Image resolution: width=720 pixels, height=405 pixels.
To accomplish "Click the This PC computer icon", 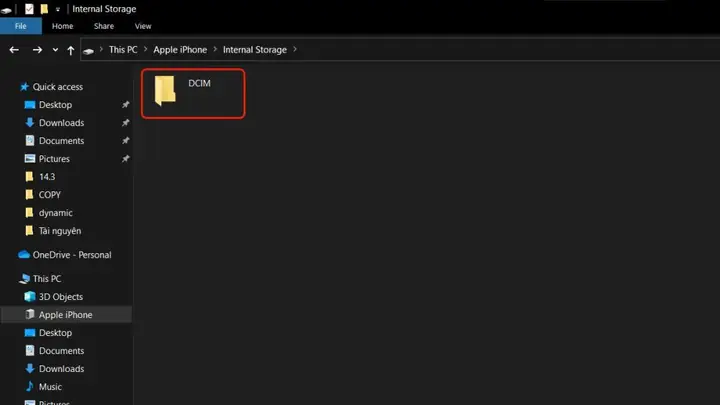I will tap(24, 279).
